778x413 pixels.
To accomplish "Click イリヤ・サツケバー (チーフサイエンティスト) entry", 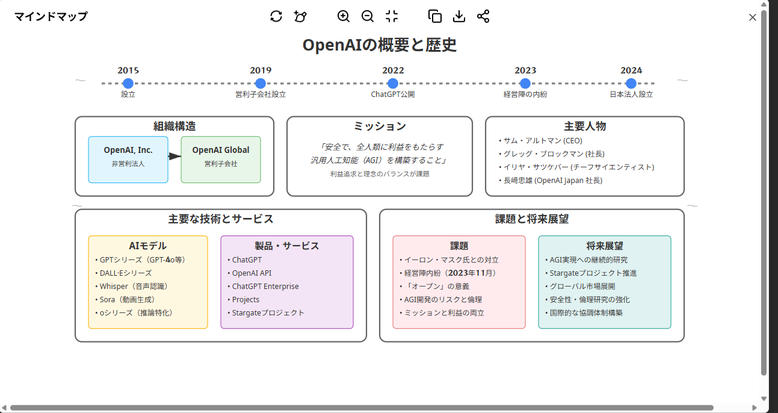I will pos(577,167).
